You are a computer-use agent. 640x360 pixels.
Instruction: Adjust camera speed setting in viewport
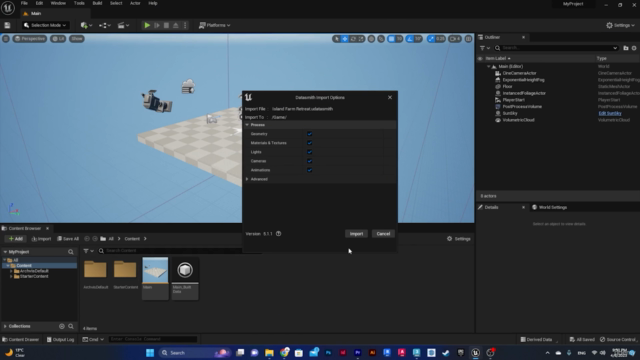pos(455,39)
